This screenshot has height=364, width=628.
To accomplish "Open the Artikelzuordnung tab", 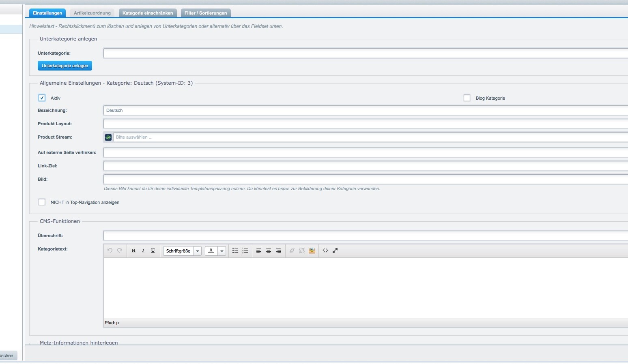I will point(92,13).
